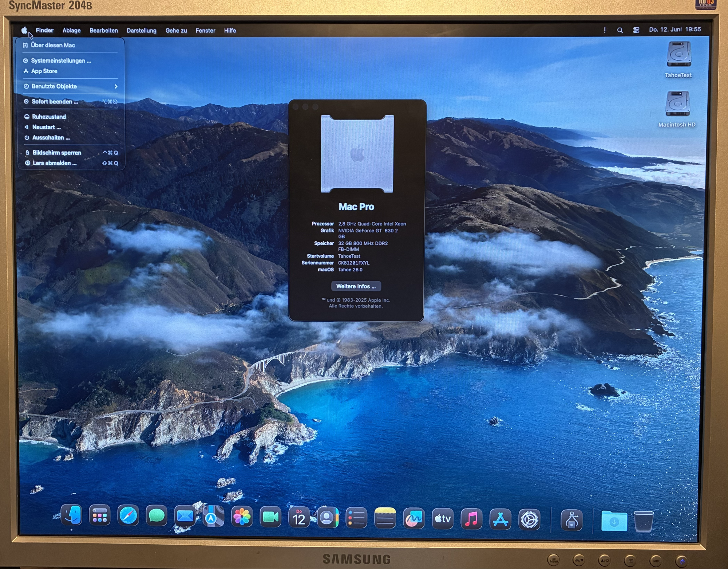
Task: Open Spotlight search in menu bar
Action: click(620, 30)
